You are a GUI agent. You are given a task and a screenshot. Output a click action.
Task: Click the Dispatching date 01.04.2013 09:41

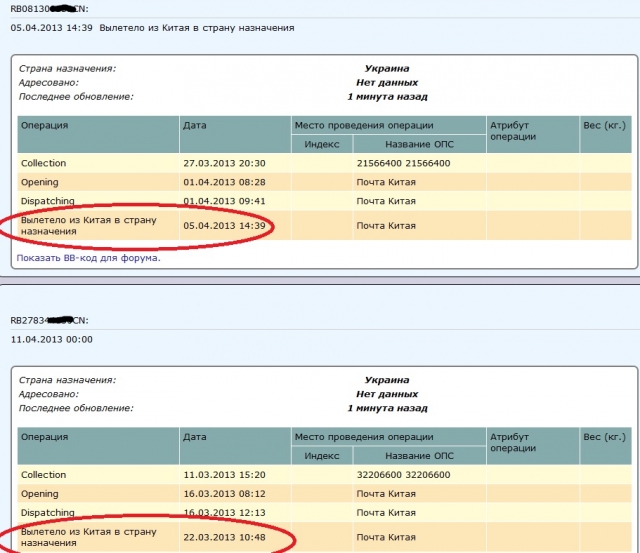[x=224, y=201]
